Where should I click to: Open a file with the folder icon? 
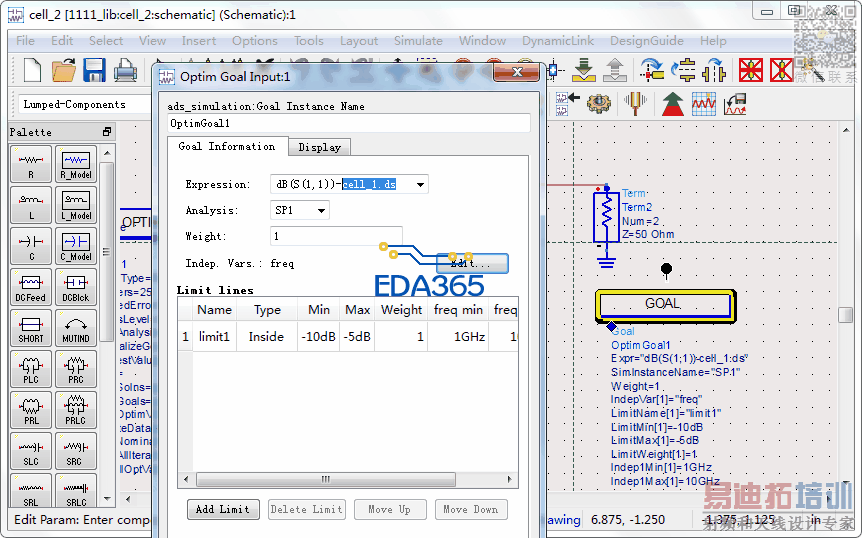64,70
